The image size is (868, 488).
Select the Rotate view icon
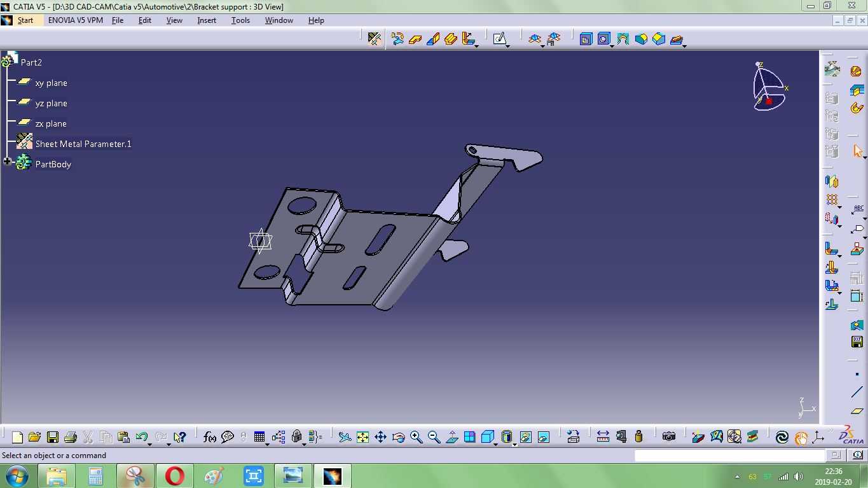[x=399, y=437]
